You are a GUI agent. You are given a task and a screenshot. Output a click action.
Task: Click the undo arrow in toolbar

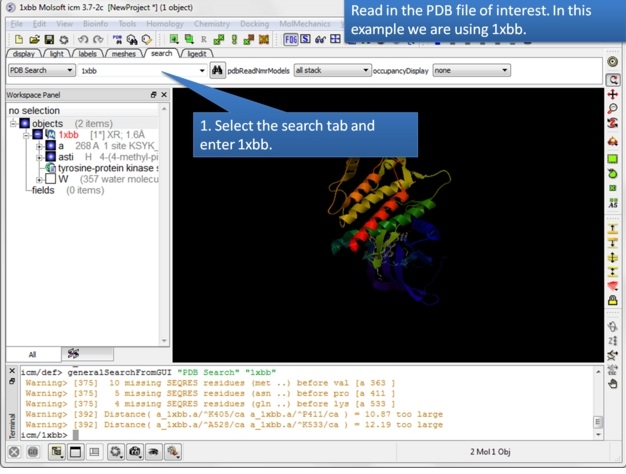[83, 40]
